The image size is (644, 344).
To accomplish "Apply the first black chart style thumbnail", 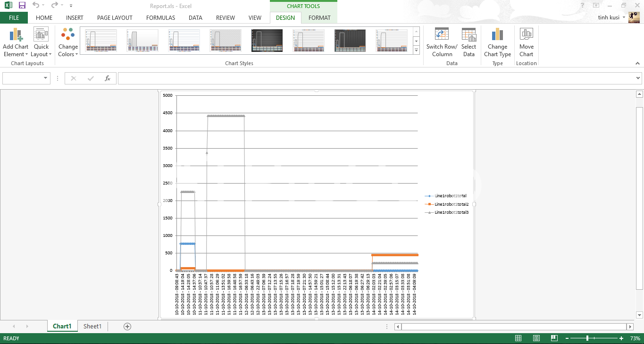I will (x=267, y=41).
